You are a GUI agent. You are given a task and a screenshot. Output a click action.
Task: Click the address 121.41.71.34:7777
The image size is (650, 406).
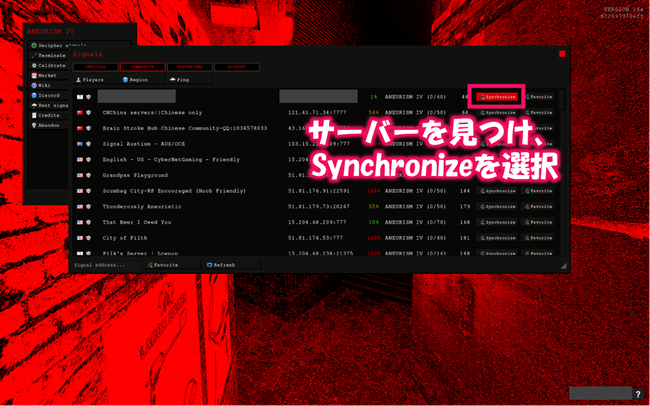317,112
